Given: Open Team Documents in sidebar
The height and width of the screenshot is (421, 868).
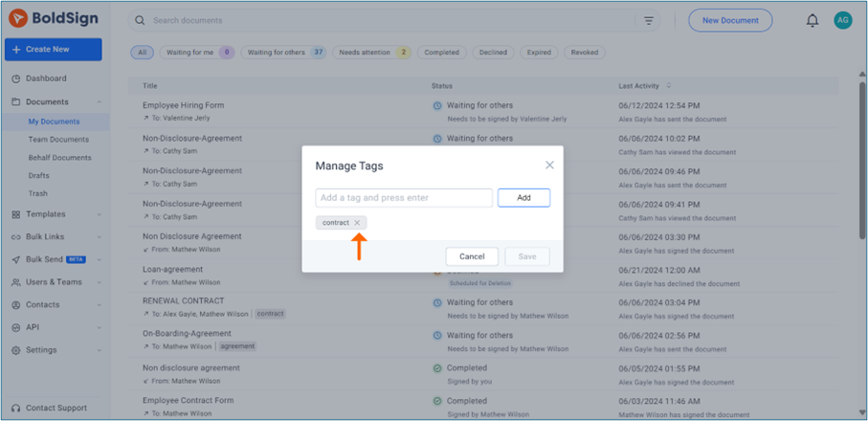Looking at the screenshot, I should pos(58,140).
